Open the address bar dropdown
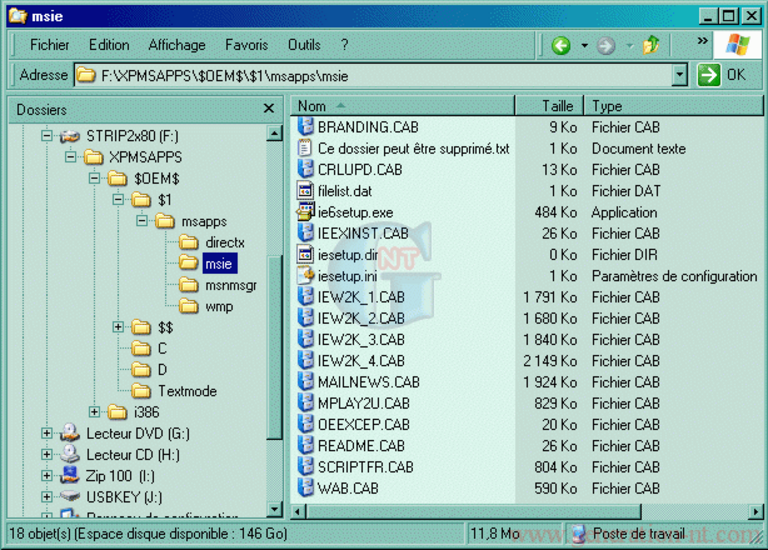The image size is (768, 550). (679, 75)
